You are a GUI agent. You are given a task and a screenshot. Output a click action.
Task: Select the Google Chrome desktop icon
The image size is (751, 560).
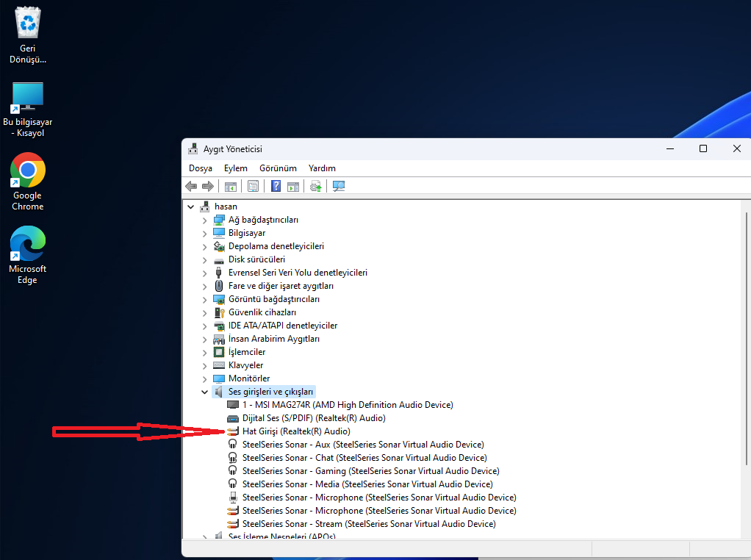[x=28, y=170]
